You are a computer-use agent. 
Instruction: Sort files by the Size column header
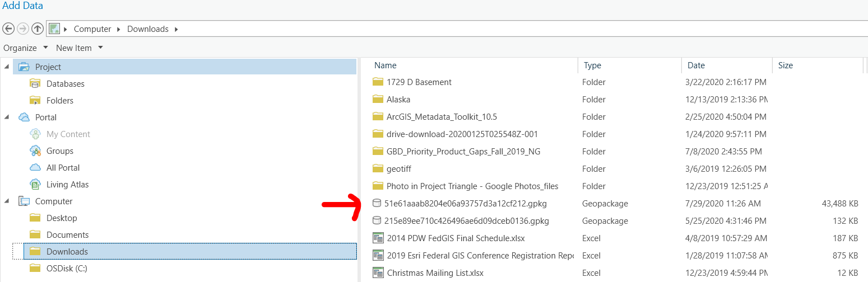click(x=786, y=65)
